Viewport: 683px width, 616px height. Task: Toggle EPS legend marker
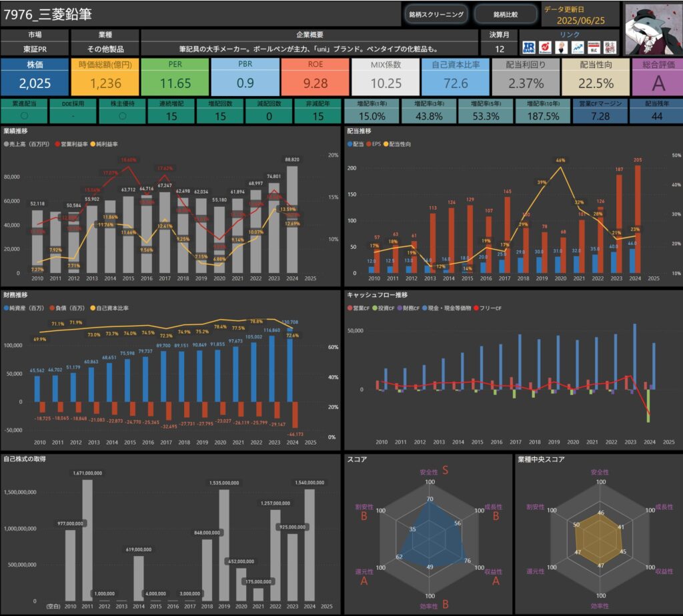[x=369, y=144]
